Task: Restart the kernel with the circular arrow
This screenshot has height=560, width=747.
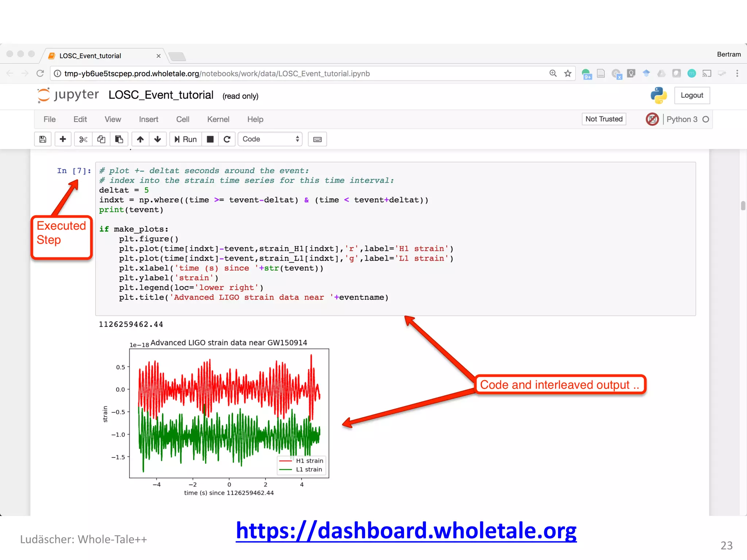Action: [x=227, y=139]
